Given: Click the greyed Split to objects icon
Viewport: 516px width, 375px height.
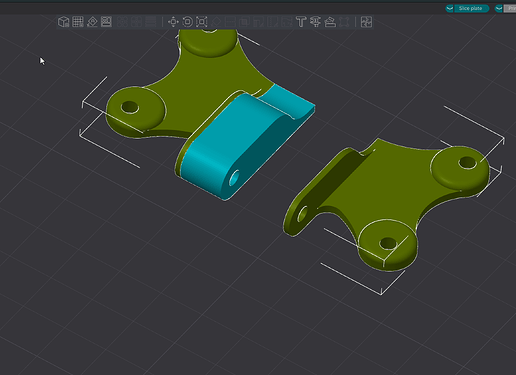Looking at the screenshot, I should (122, 22).
